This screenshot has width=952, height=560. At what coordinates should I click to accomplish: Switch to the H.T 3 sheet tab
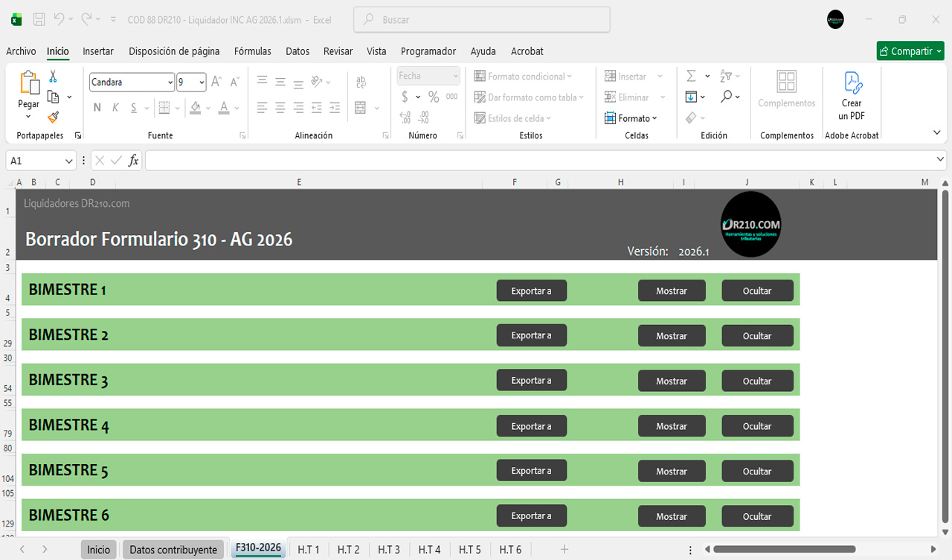pyautogui.click(x=388, y=550)
